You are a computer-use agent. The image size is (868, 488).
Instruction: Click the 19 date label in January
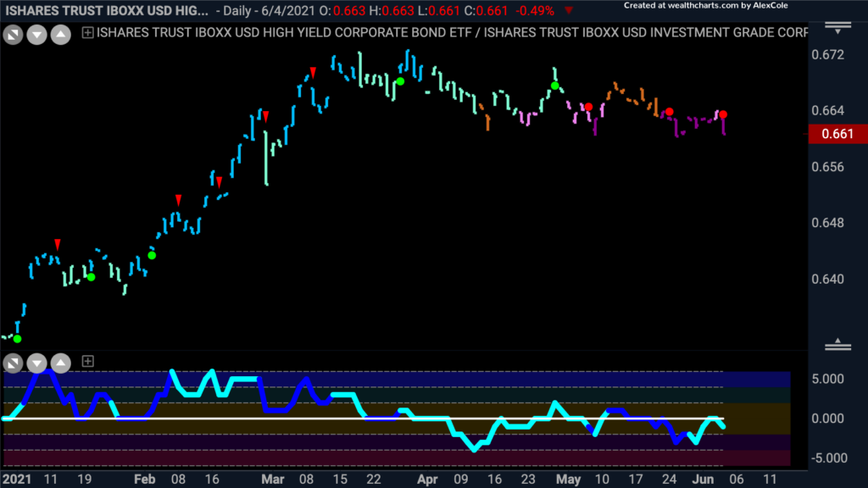tap(84, 480)
